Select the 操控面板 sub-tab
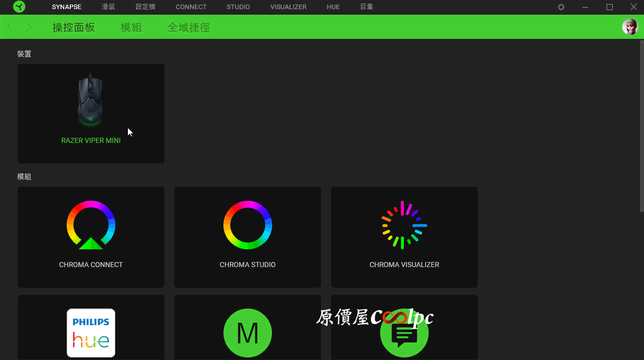The height and width of the screenshot is (360, 644). pyautogui.click(x=74, y=27)
